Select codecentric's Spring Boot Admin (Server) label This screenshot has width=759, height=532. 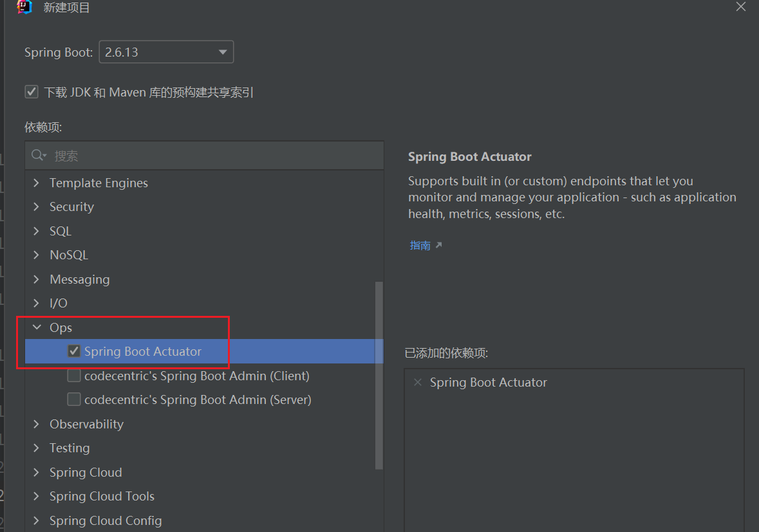point(198,399)
